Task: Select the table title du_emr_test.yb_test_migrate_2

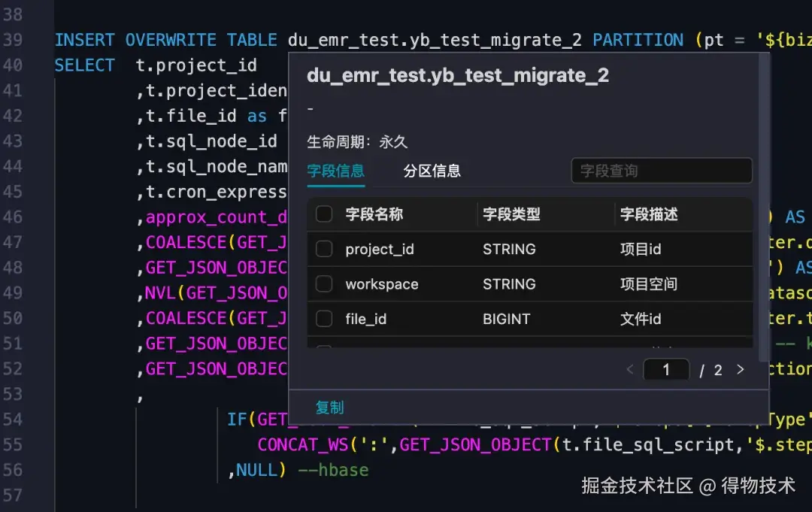Action: tap(459, 75)
